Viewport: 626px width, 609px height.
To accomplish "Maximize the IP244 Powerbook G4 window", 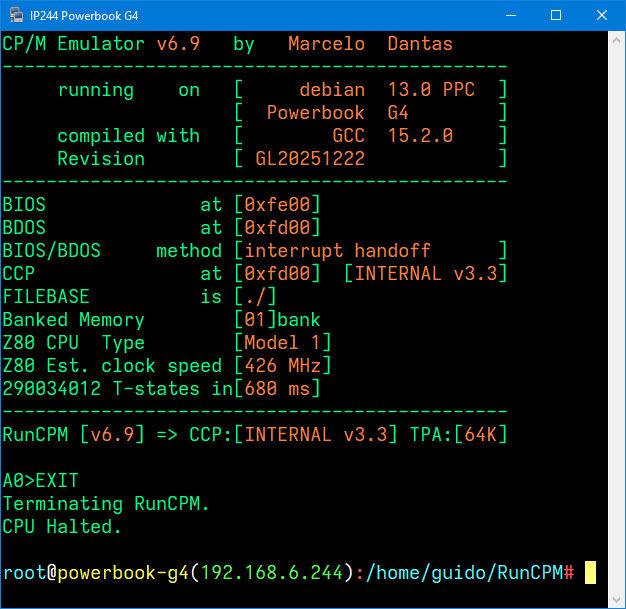I will tap(556, 15).
